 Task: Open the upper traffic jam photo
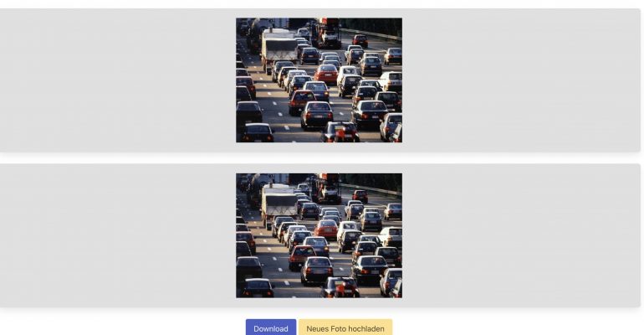click(319, 80)
